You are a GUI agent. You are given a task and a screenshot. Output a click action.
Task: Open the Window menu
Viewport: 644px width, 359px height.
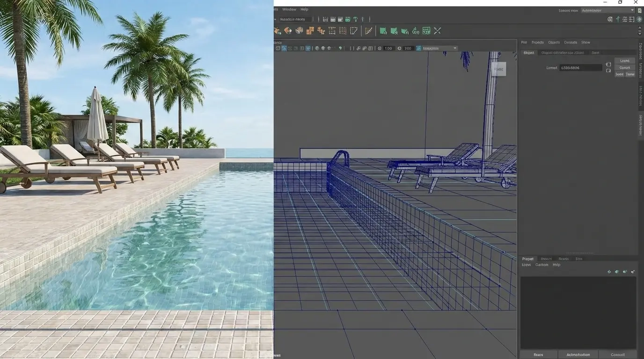click(x=289, y=9)
